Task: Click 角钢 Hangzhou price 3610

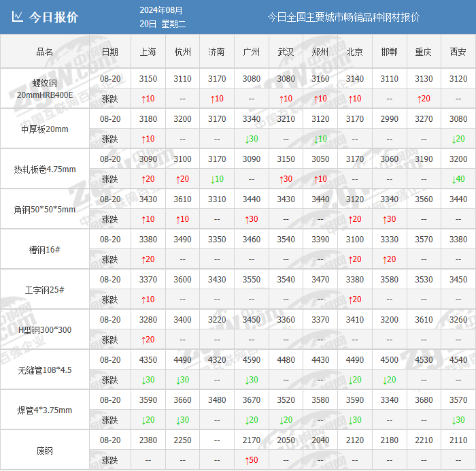Action: tap(182, 199)
